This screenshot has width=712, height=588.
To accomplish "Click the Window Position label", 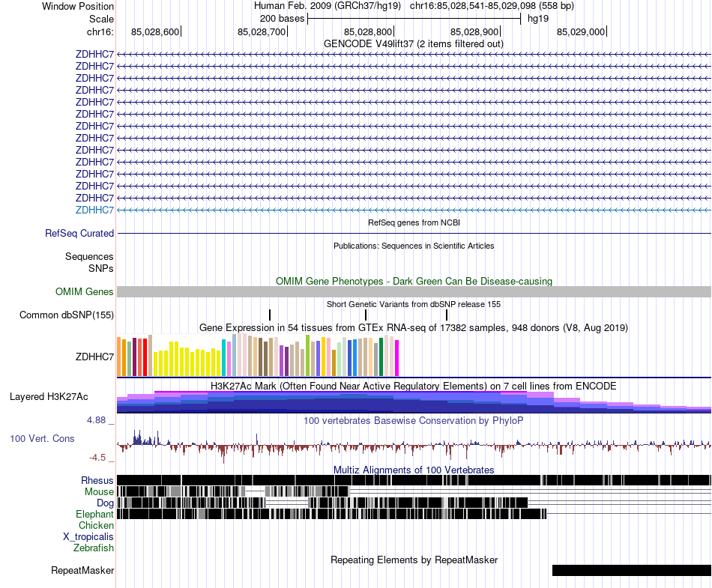I will pos(78,6).
